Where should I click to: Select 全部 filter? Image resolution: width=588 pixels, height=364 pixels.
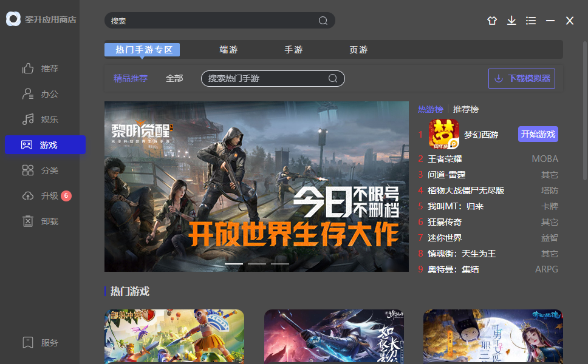tap(174, 78)
